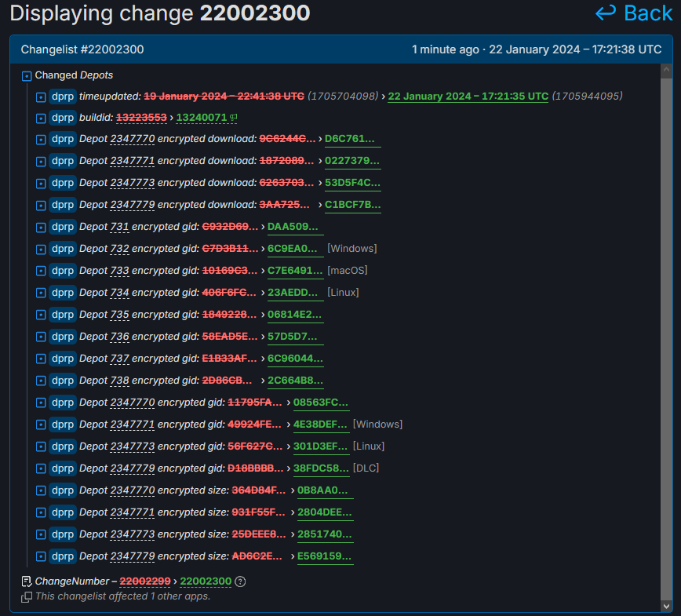Click the square icon beside the timeupdated row

click(x=41, y=97)
